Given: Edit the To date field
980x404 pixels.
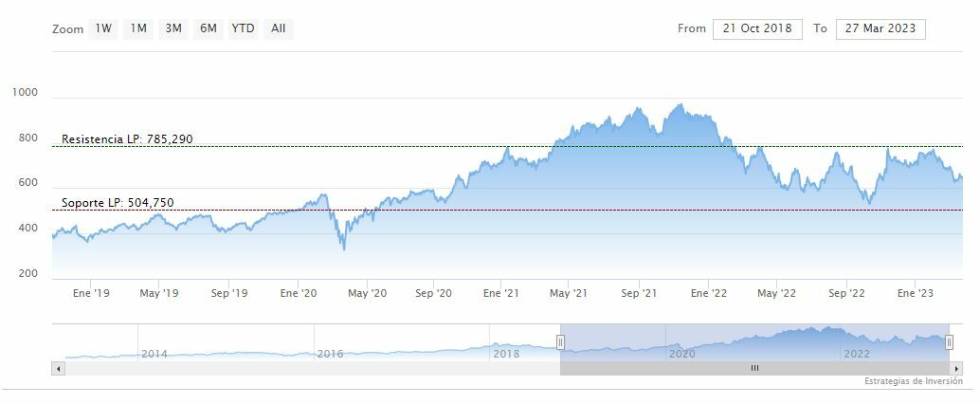Looking at the screenshot, I should [x=880, y=28].
